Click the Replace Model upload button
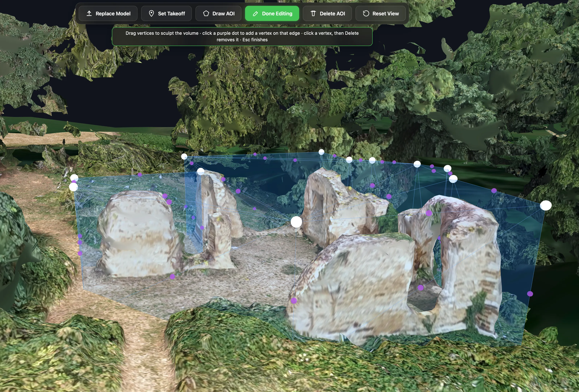The width and height of the screenshot is (579, 392). tap(108, 13)
